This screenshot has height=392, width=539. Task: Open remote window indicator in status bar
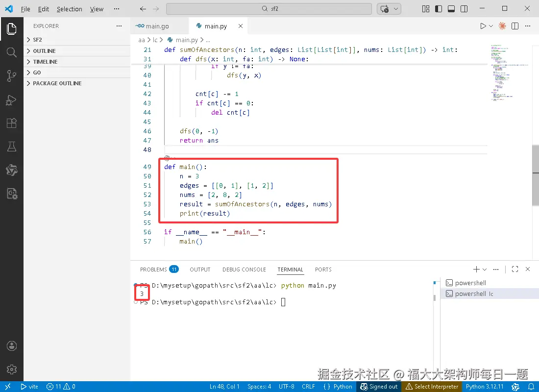coord(7,387)
